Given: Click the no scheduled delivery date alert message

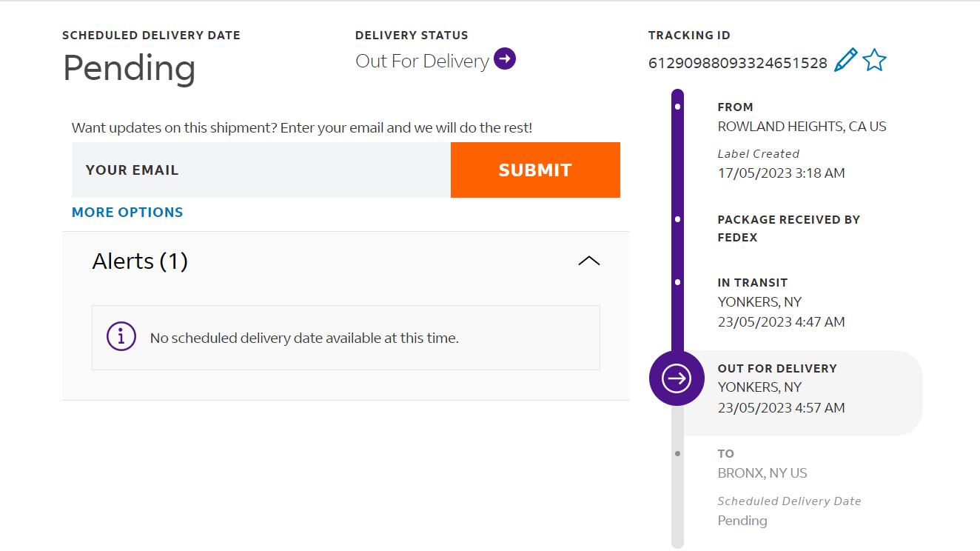Looking at the screenshot, I should pyautogui.click(x=304, y=338).
